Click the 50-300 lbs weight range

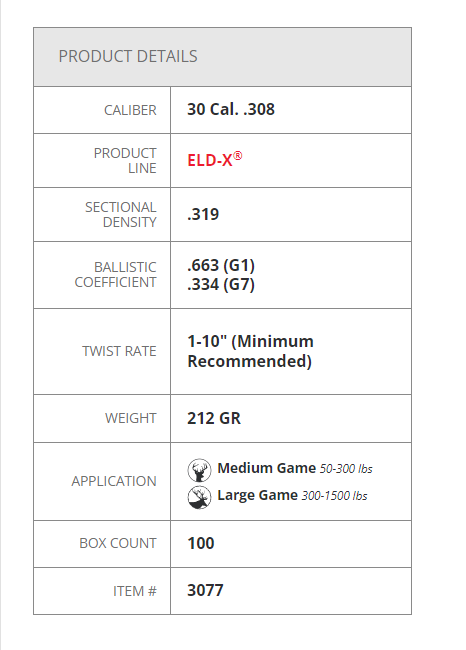point(346,469)
